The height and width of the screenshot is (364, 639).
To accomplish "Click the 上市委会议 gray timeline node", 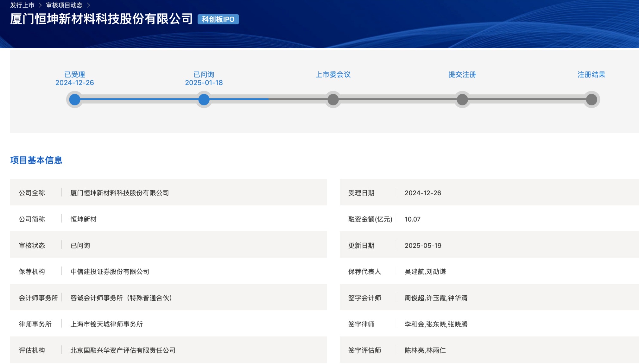I will [x=333, y=99].
